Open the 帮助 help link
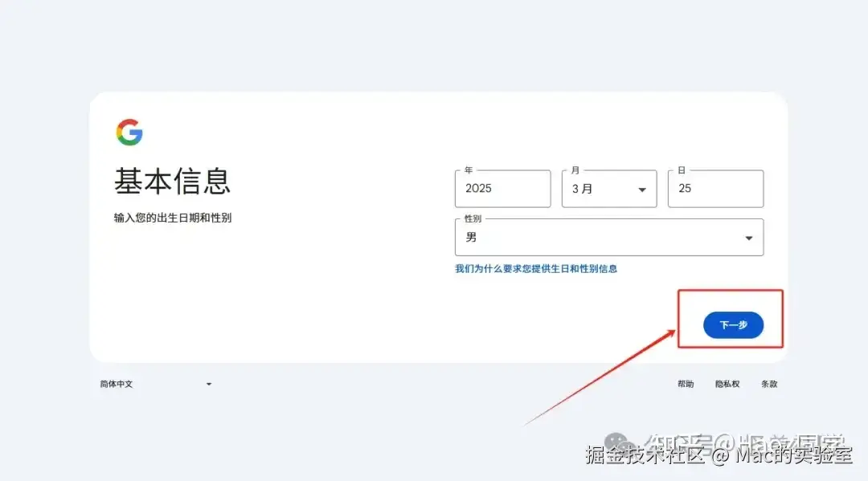The height and width of the screenshot is (481, 868). point(686,385)
